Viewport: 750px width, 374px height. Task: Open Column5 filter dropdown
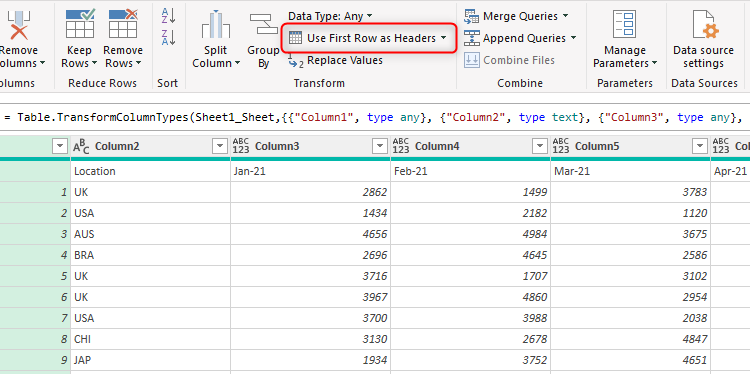701,146
